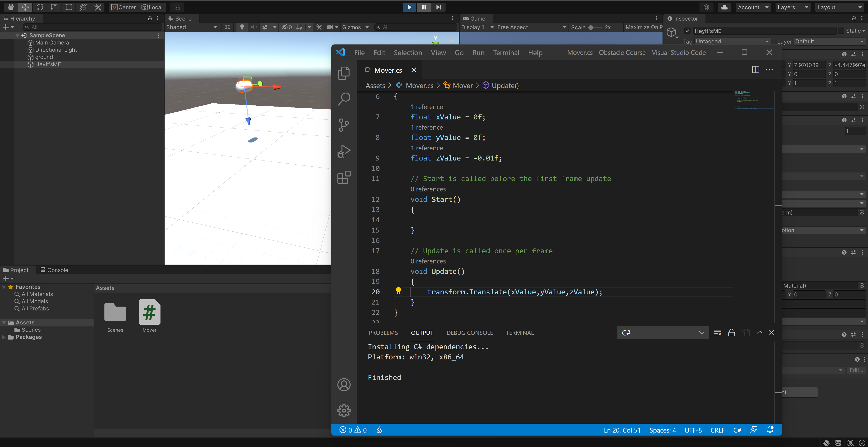The height and width of the screenshot is (447, 868).
Task: Click the lightbulb quick-fix icon on line 20
Action: coord(398,291)
